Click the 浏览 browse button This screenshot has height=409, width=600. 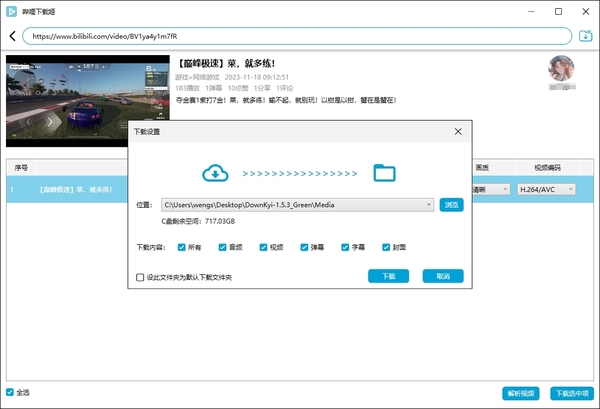tap(451, 204)
